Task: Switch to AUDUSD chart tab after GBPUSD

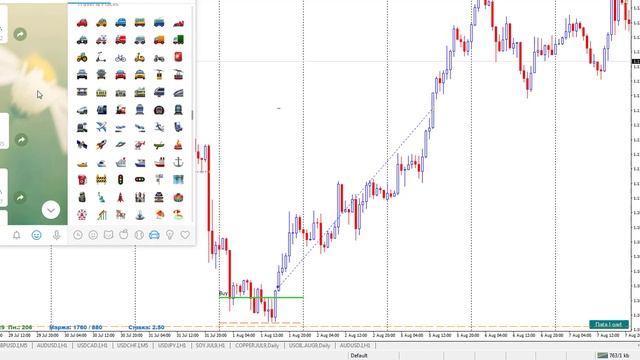Action: (x=52, y=345)
